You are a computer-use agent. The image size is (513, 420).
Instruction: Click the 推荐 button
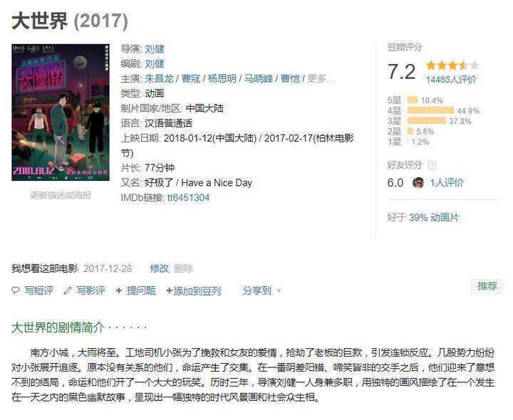[x=487, y=286]
